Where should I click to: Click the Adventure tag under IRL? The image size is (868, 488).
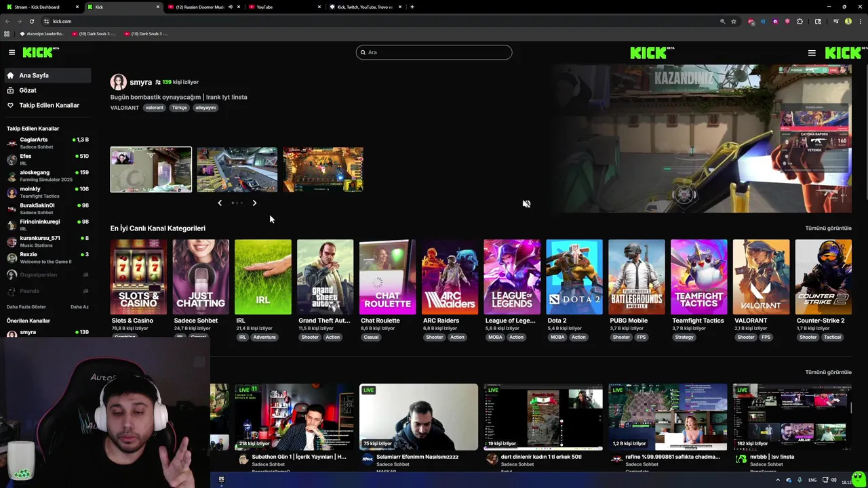click(264, 337)
